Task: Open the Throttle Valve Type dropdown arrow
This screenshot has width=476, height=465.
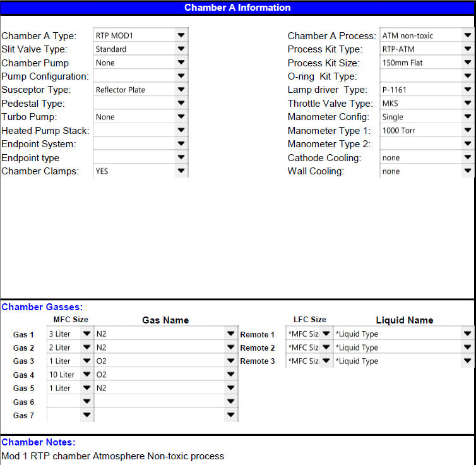Action: coord(468,102)
